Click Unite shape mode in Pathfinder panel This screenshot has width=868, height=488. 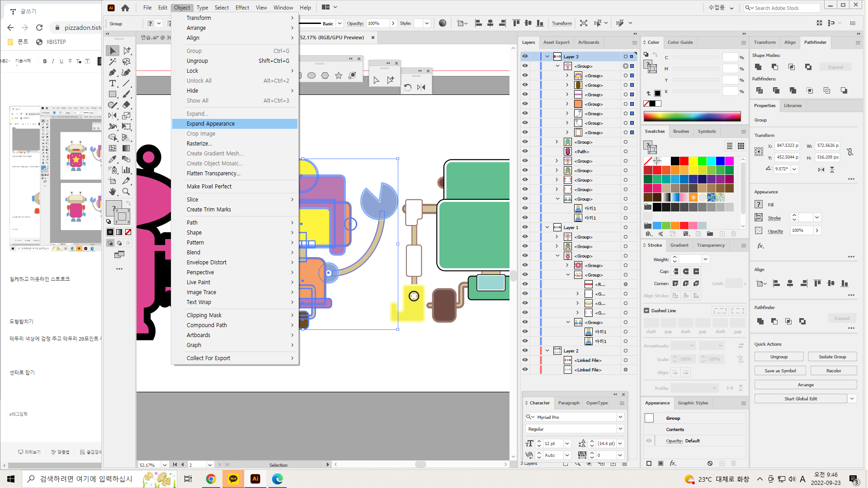point(758,67)
